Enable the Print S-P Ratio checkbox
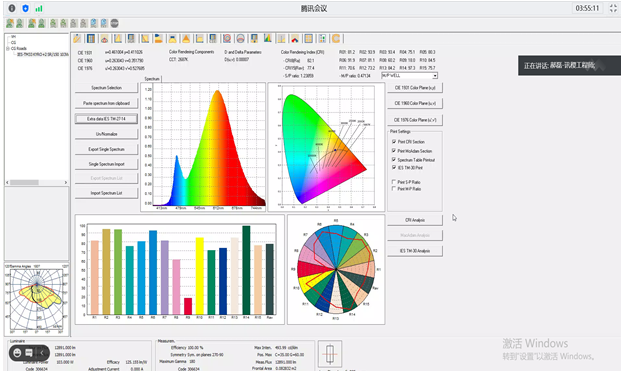 coord(394,182)
